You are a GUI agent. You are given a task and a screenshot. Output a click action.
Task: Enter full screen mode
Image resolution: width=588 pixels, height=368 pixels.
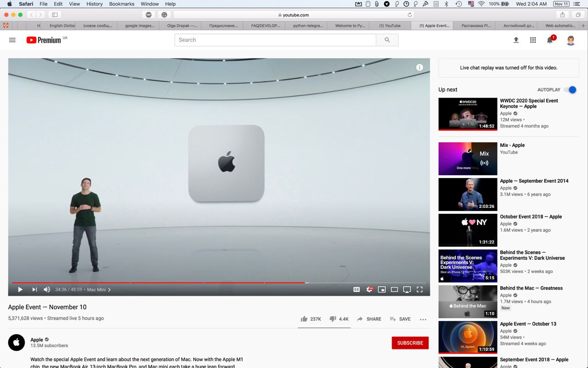click(419, 289)
